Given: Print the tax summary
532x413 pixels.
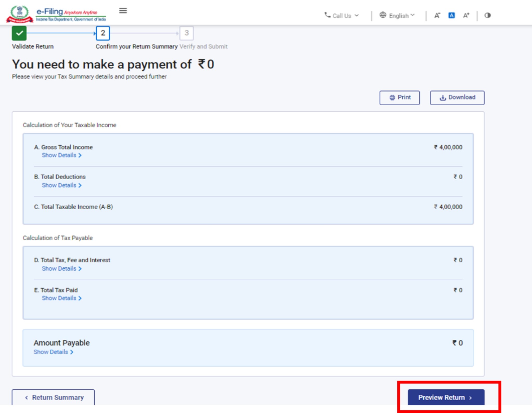Looking at the screenshot, I should (x=399, y=98).
